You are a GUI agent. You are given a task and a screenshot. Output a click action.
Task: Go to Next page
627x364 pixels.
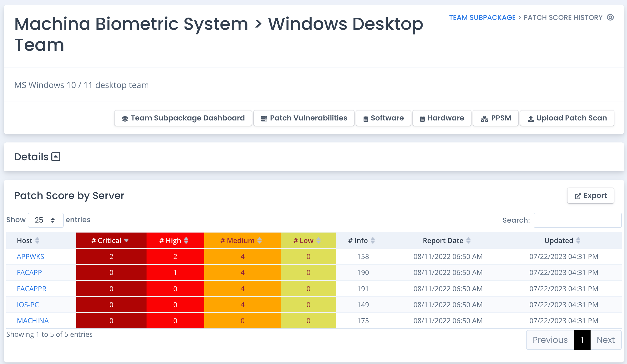(x=606, y=340)
